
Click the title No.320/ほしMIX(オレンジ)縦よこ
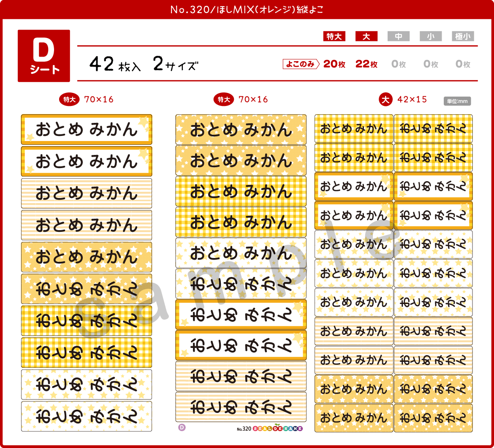tap(247, 9)
